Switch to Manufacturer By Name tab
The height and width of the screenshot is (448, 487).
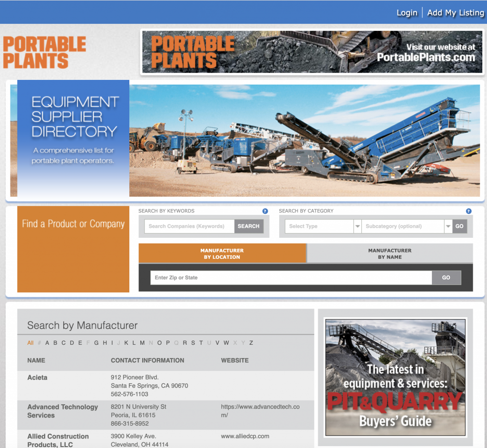pyautogui.click(x=390, y=253)
